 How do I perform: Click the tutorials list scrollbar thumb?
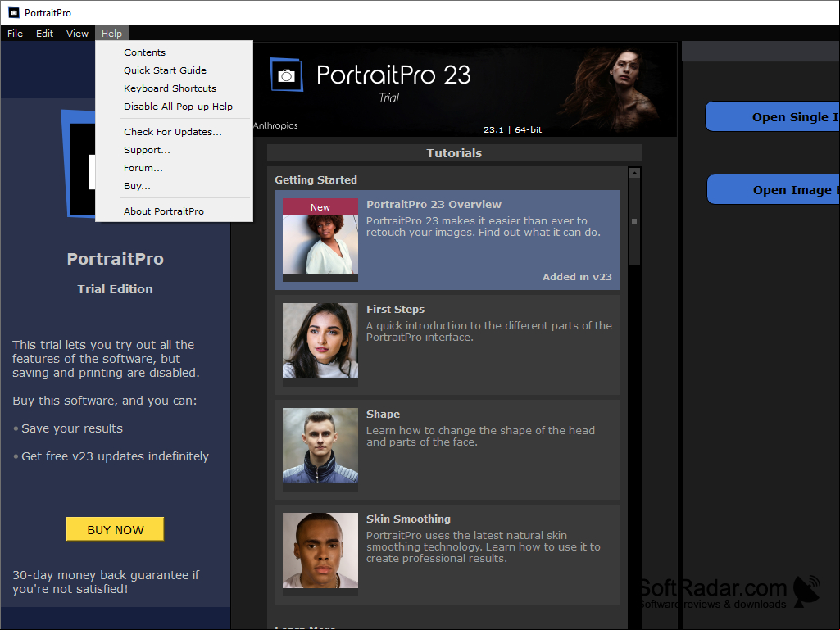point(635,221)
